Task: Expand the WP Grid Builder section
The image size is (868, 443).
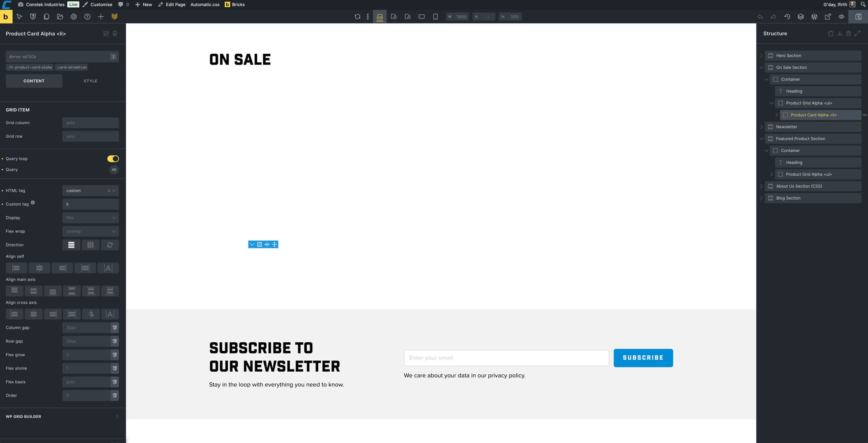Action: click(62, 416)
